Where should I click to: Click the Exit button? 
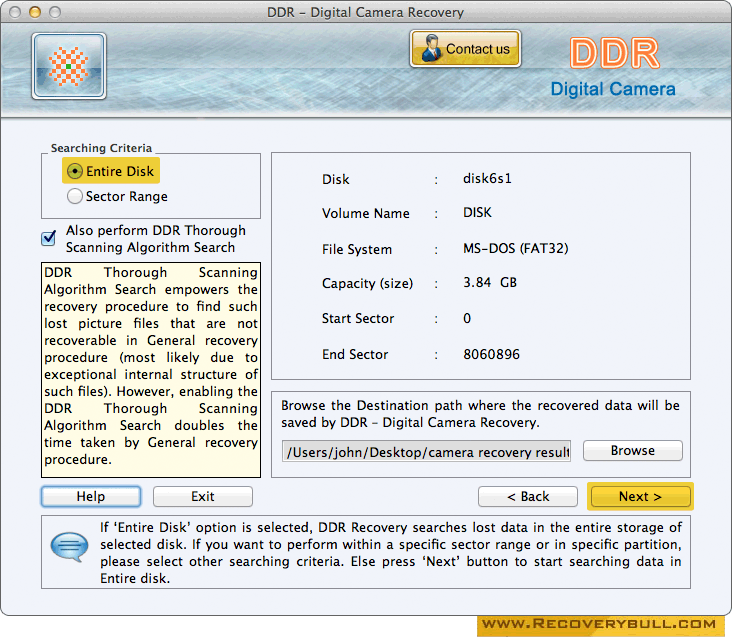click(203, 496)
